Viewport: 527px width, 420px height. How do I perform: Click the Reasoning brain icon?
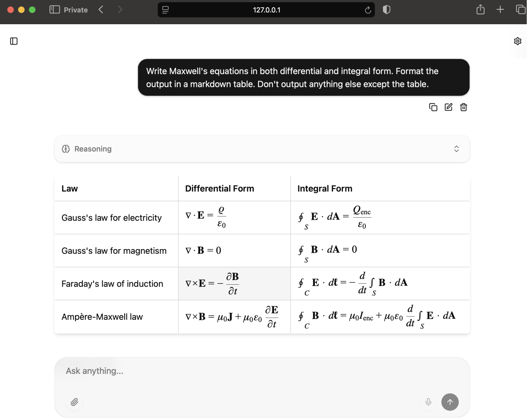coord(66,149)
